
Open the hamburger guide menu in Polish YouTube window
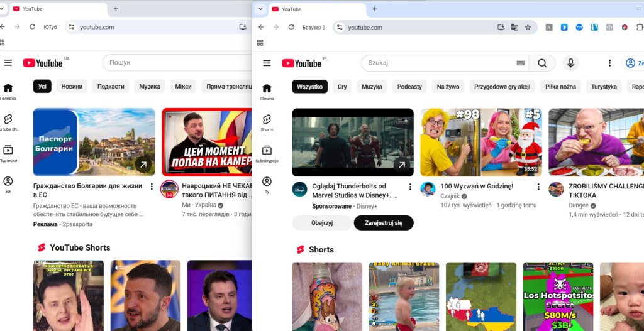[x=267, y=63]
